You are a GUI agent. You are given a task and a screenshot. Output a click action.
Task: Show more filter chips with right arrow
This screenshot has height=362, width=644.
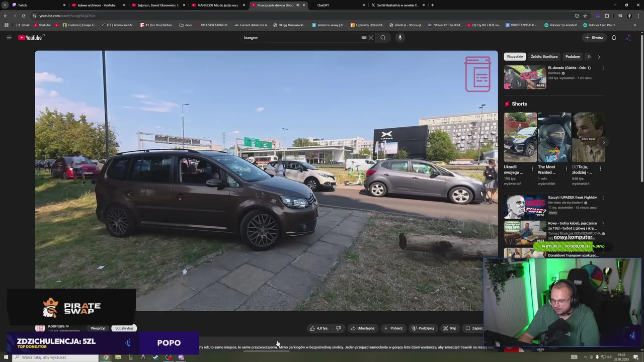[599, 57]
